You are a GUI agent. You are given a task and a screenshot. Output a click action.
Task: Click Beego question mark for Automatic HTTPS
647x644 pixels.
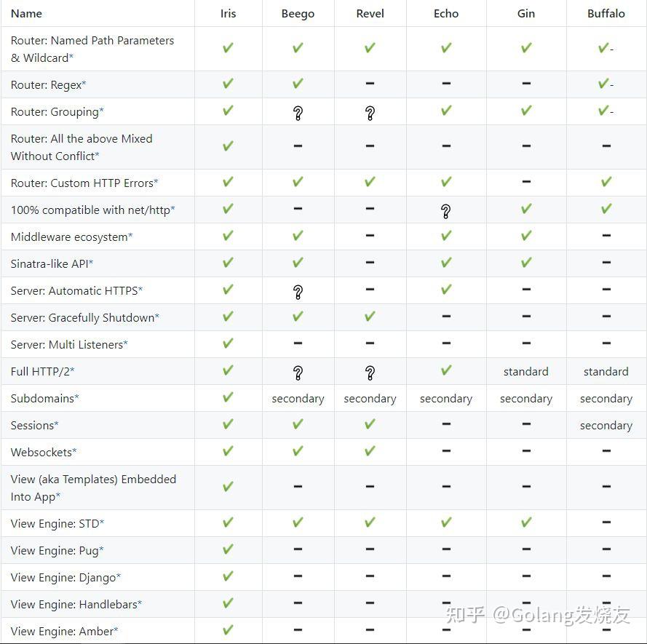pos(298,292)
